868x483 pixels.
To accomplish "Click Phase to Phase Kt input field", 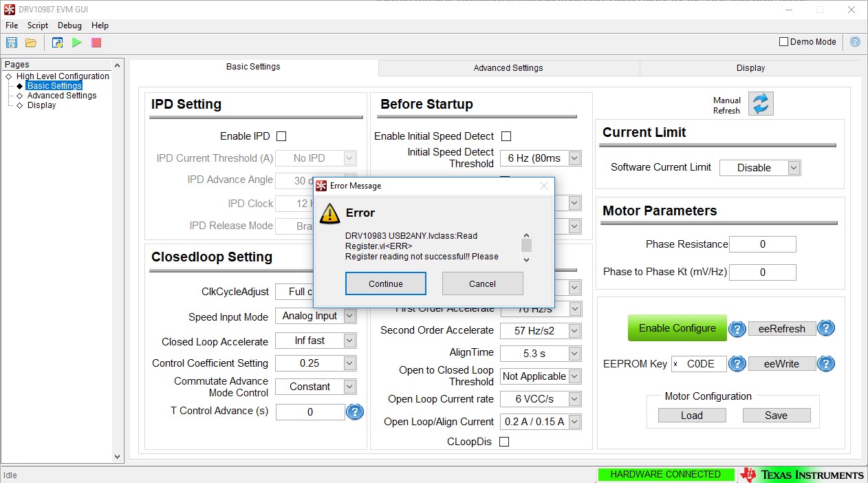I will coord(763,272).
